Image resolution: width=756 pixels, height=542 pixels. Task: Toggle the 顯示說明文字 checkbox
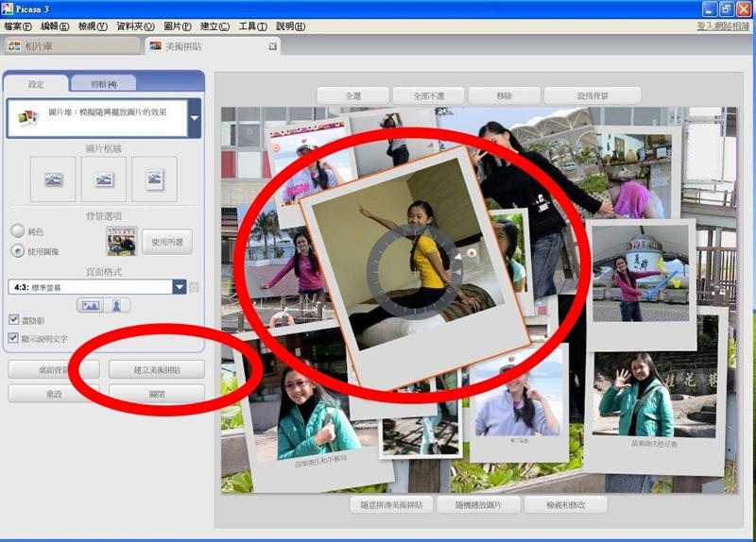click(14, 338)
